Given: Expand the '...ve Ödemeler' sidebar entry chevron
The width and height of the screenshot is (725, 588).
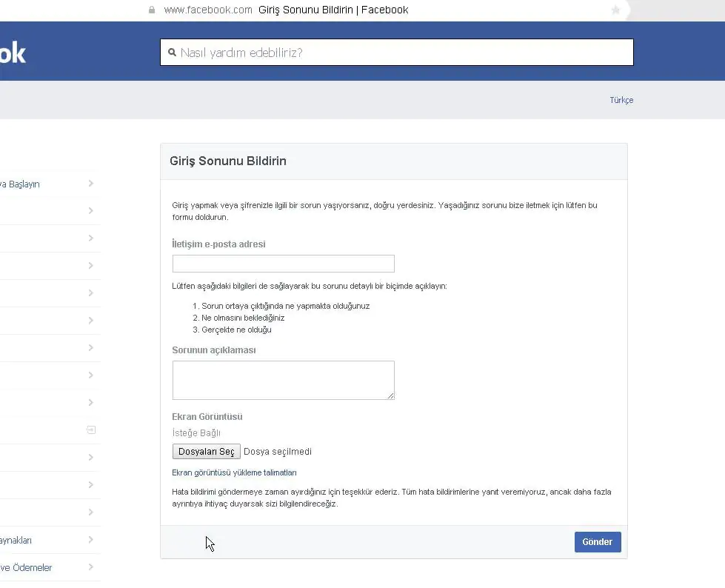Looking at the screenshot, I should (x=90, y=567).
